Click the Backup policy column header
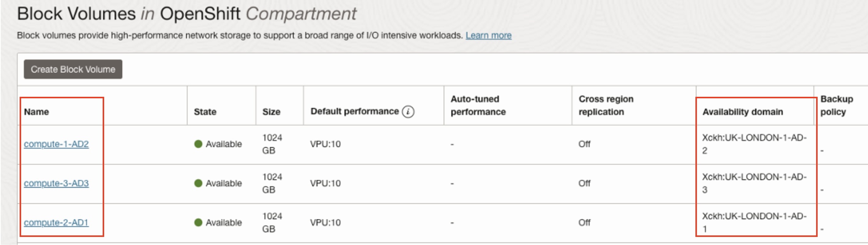868x245 pixels. tap(836, 105)
